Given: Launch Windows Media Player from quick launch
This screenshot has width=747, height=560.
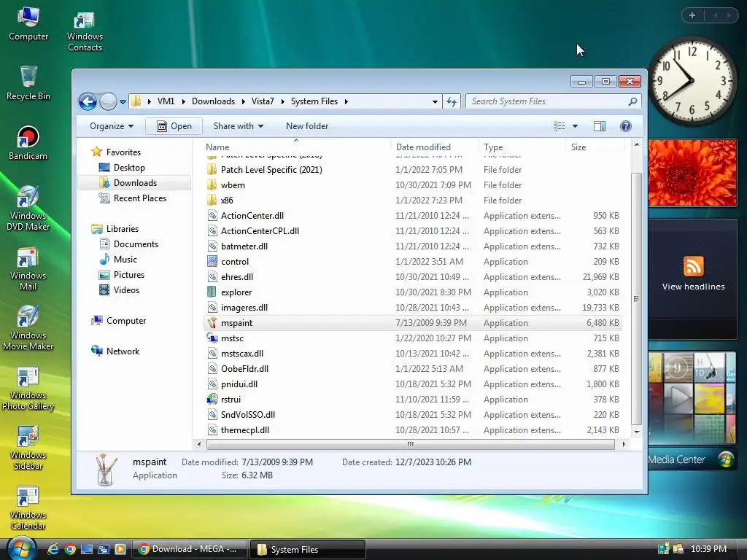Looking at the screenshot, I should pos(120,549).
